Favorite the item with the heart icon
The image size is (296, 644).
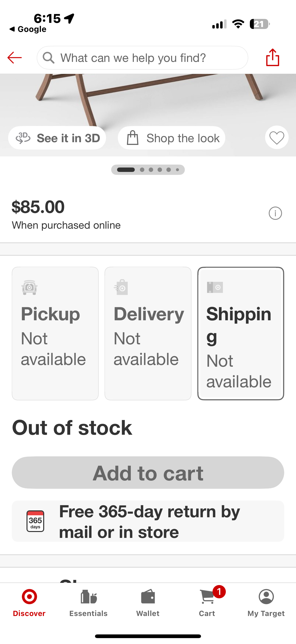click(277, 138)
